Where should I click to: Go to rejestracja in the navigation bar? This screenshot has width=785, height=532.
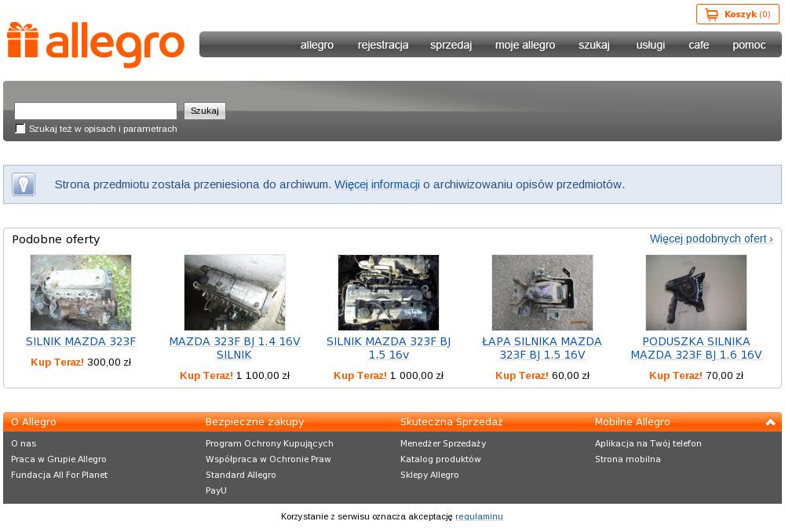(x=383, y=45)
